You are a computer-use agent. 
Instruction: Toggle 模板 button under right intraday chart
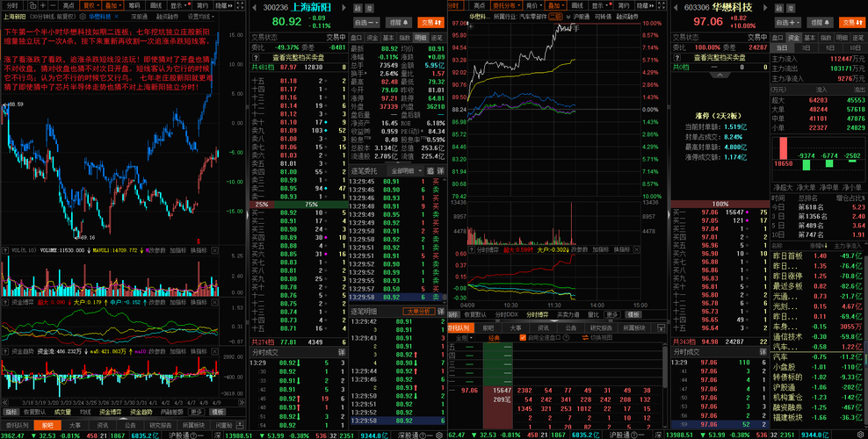coord(633,314)
